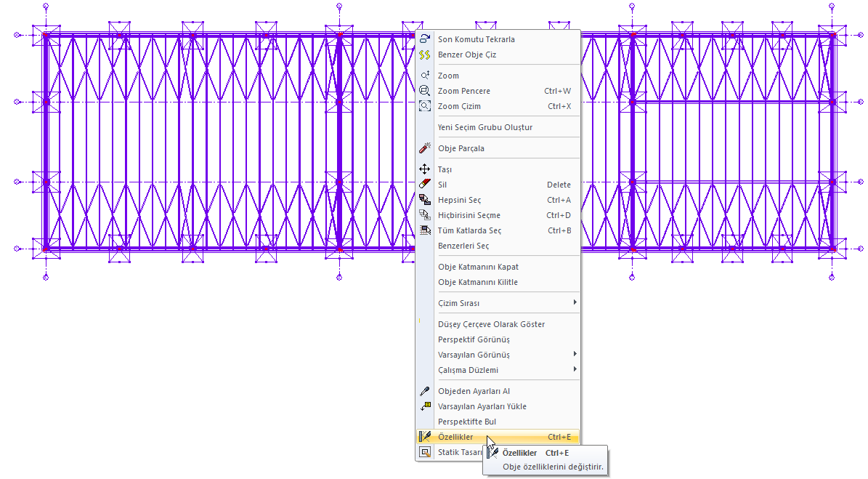This screenshot has height=479, width=868.
Task: Click the Hepsini Seç icon
Action: tap(426, 200)
